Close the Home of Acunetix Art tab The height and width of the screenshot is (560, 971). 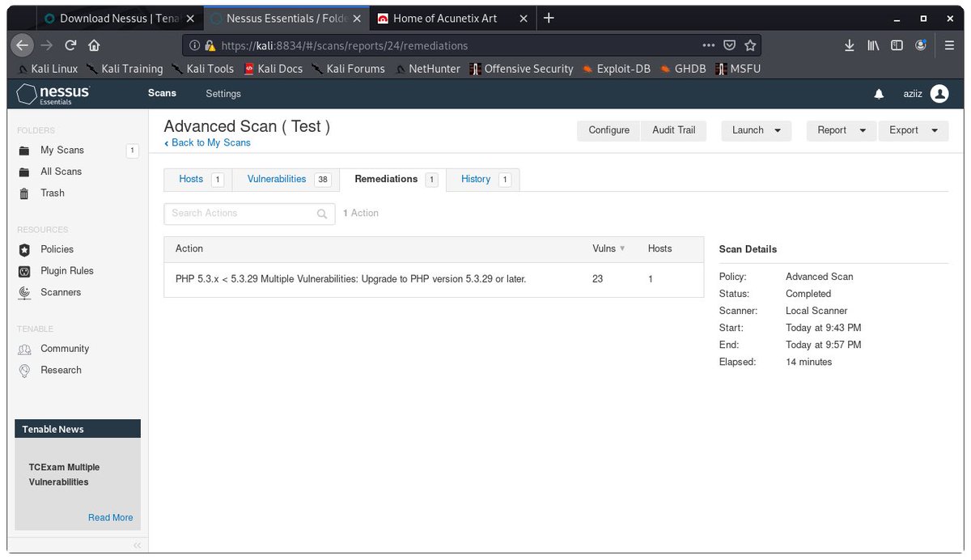click(x=524, y=18)
